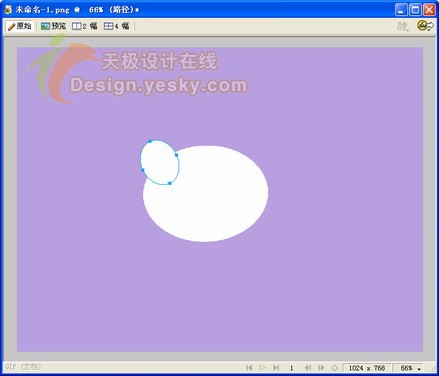
Task: Click the stop-loading circle icon in status bar
Action: pyautogui.click(x=335, y=368)
